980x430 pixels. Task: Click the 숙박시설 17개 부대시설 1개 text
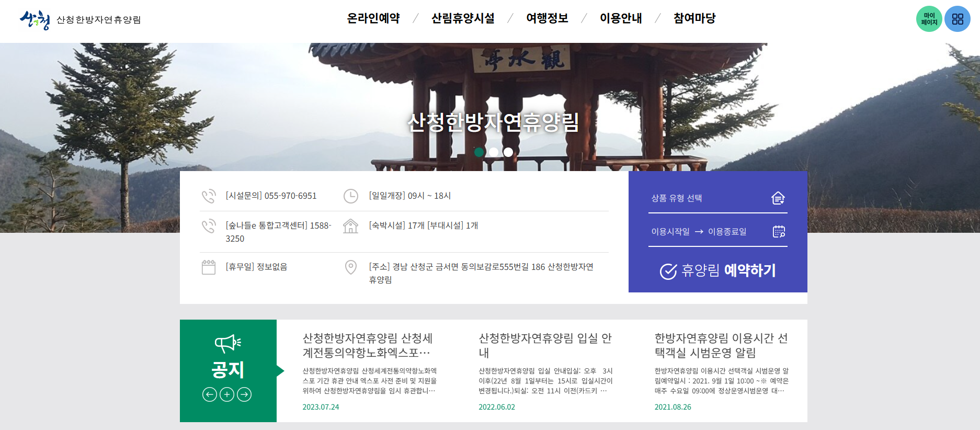pyautogui.click(x=424, y=226)
